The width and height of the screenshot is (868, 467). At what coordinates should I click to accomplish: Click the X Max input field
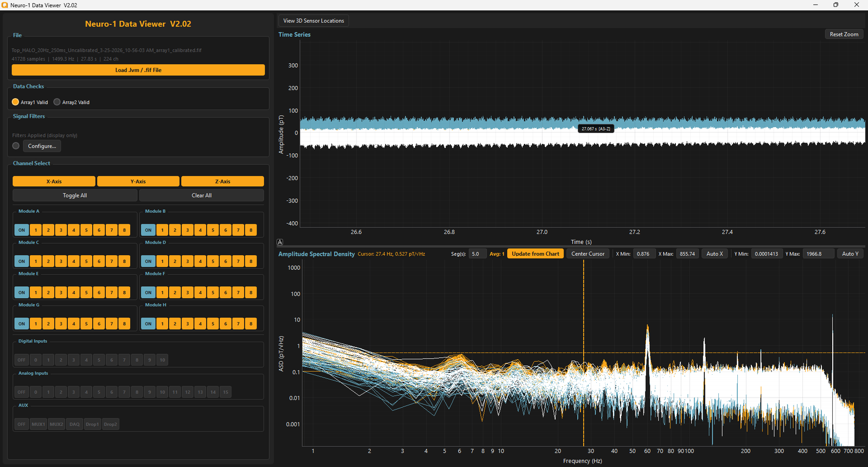pyautogui.click(x=687, y=254)
